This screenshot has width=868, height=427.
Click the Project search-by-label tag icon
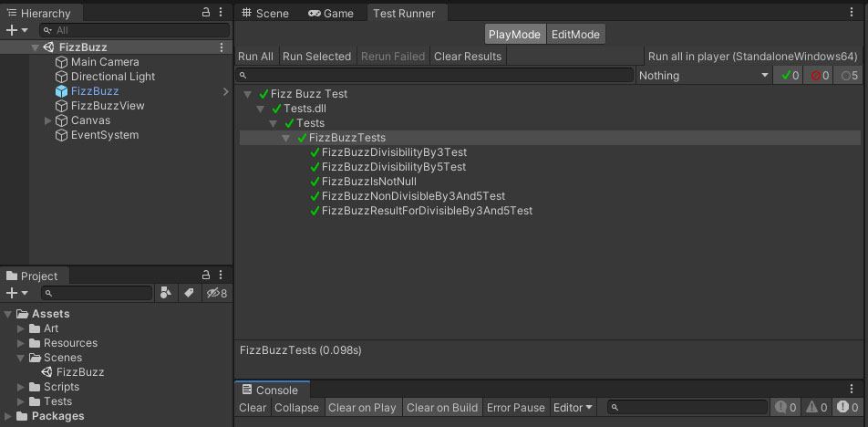coord(189,293)
